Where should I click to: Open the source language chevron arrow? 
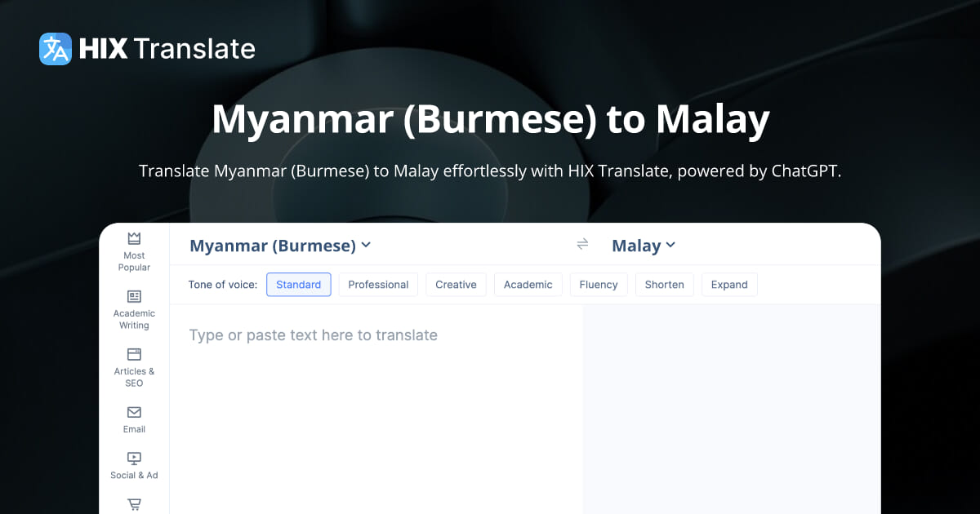tap(366, 245)
